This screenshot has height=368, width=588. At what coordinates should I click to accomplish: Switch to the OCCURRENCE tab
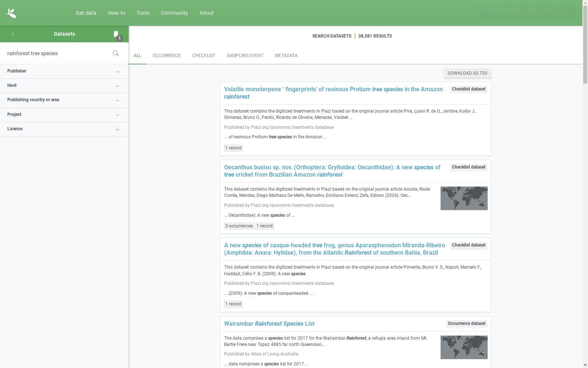166,56
